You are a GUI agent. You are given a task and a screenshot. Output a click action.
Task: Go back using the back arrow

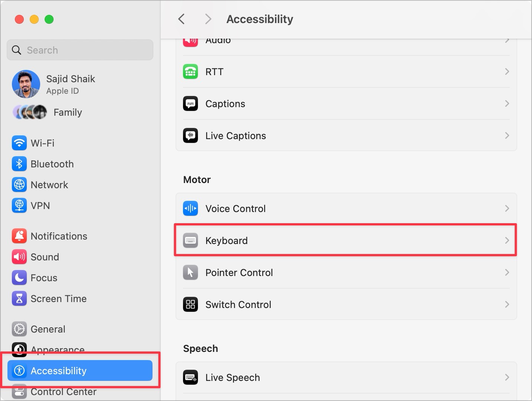click(x=182, y=19)
